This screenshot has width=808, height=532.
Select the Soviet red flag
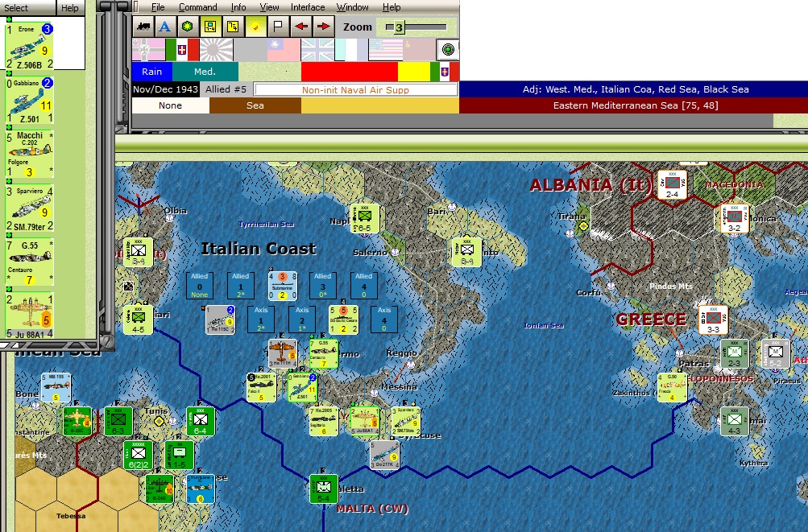pyautogui.click(x=419, y=50)
